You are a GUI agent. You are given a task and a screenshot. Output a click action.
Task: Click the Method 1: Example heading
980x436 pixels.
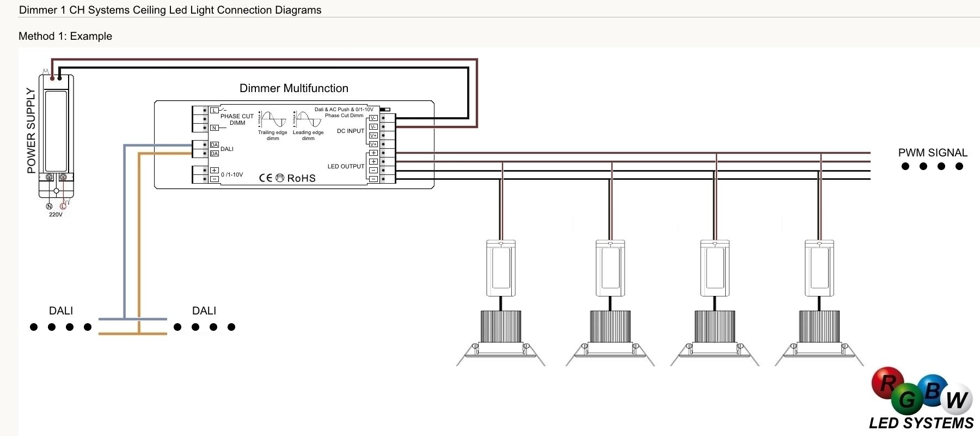coord(65,36)
